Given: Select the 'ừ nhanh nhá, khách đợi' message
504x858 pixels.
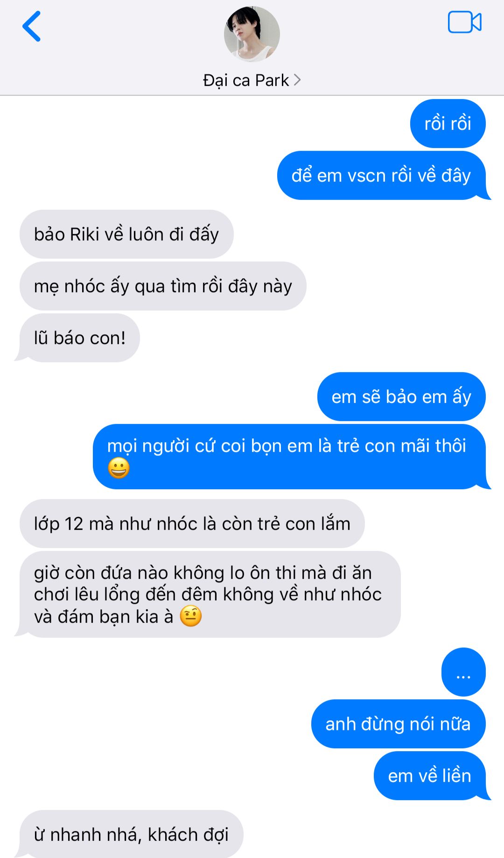Looking at the screenshot, I should point(131,834).
